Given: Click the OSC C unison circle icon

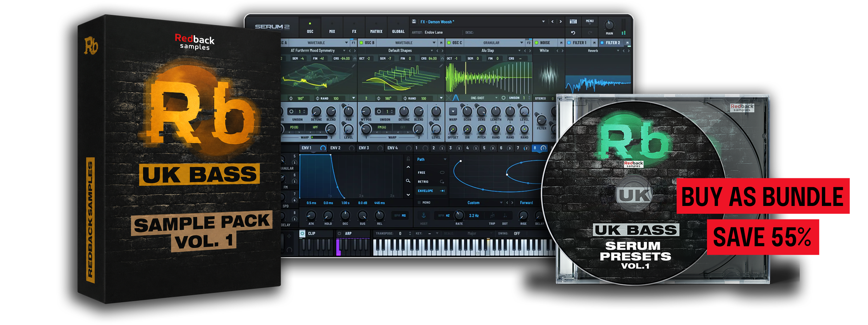Looking at the screenshot, I should coord(503,98).
